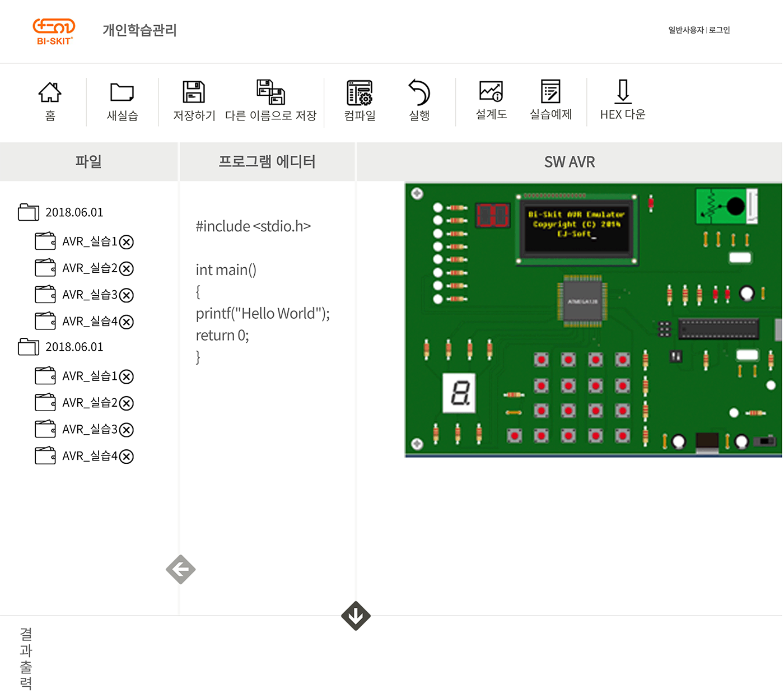Save the file with 저장하기
The height and width of the screenshot is (698, 784).
tap(194, 100)
